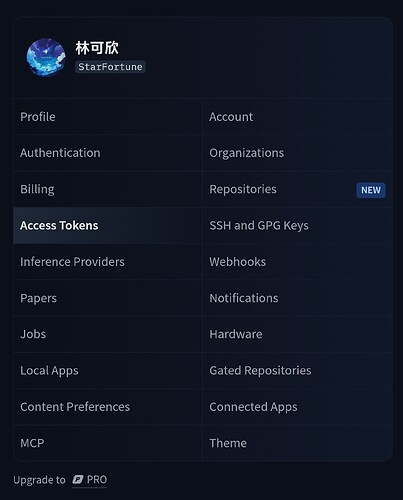Open the Profile settings page
This screenshot has height=500, width=403.
point(108,117)
